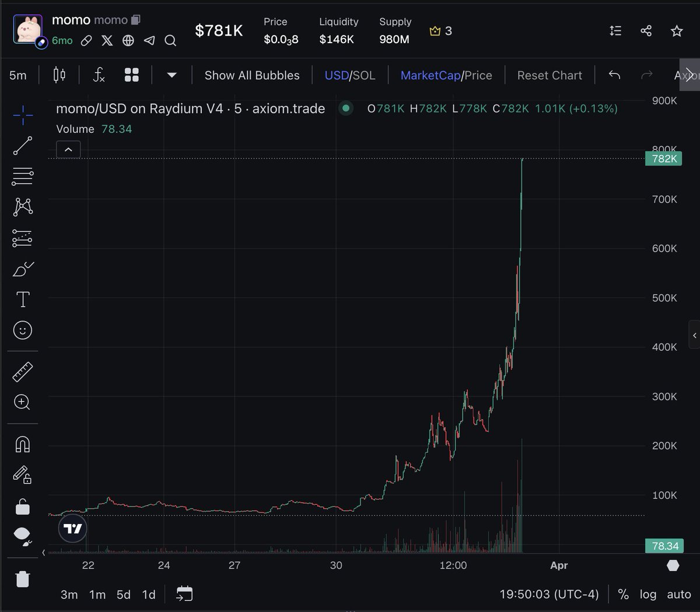Select the Text annotation tool

(x=23, y=300)
